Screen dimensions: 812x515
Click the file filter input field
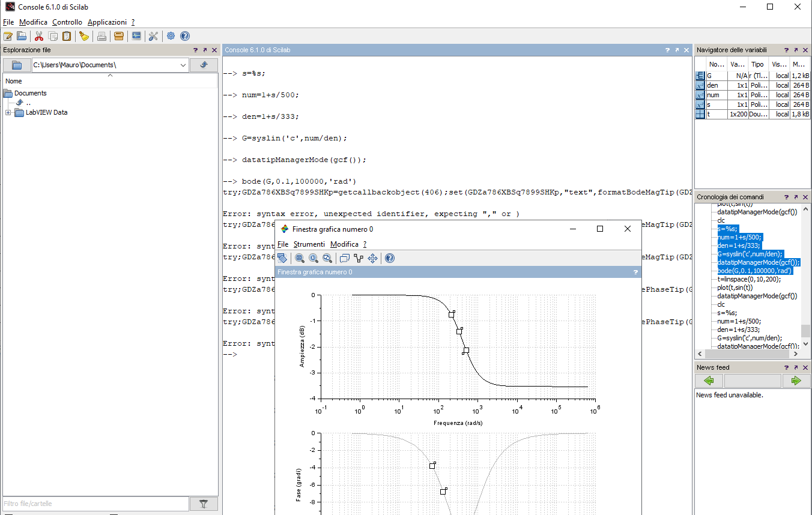[95, 504]
